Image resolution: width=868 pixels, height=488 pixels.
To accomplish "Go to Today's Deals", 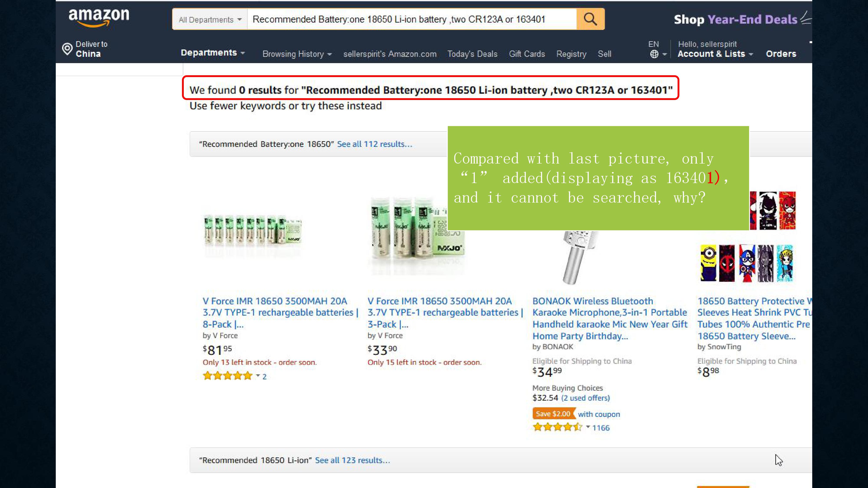I will tap(472, 54).
